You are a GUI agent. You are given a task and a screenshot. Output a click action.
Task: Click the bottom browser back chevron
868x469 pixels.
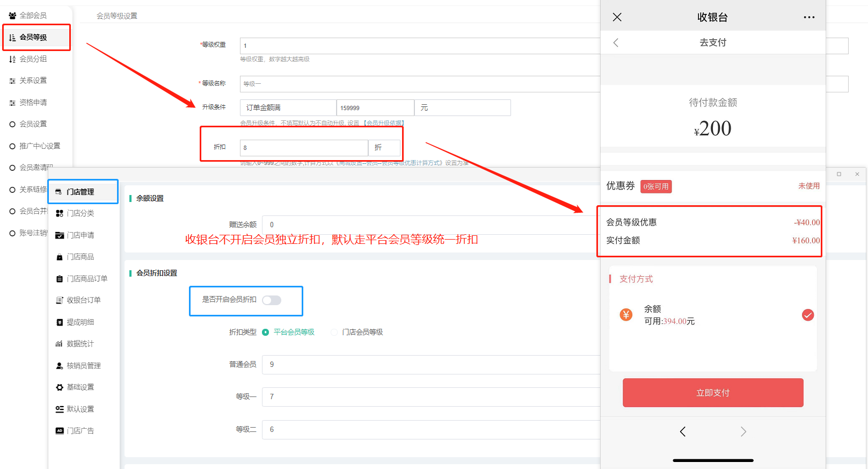click(682, 431)
